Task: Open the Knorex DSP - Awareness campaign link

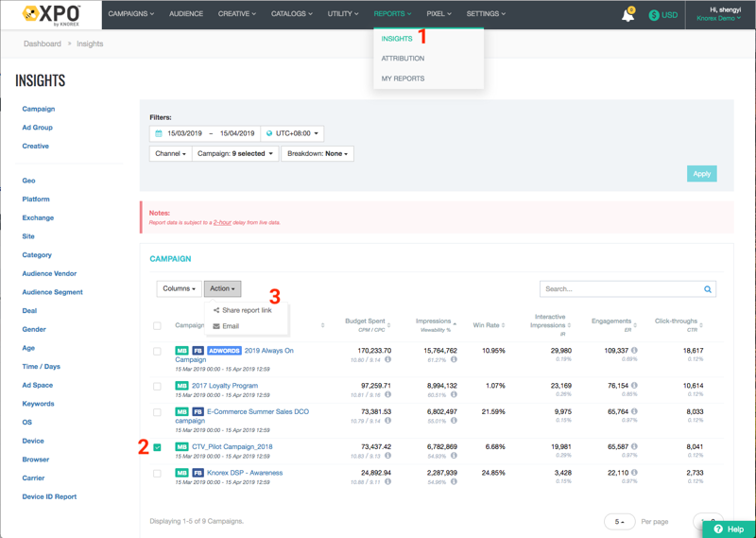Action: tap(245, 473)
